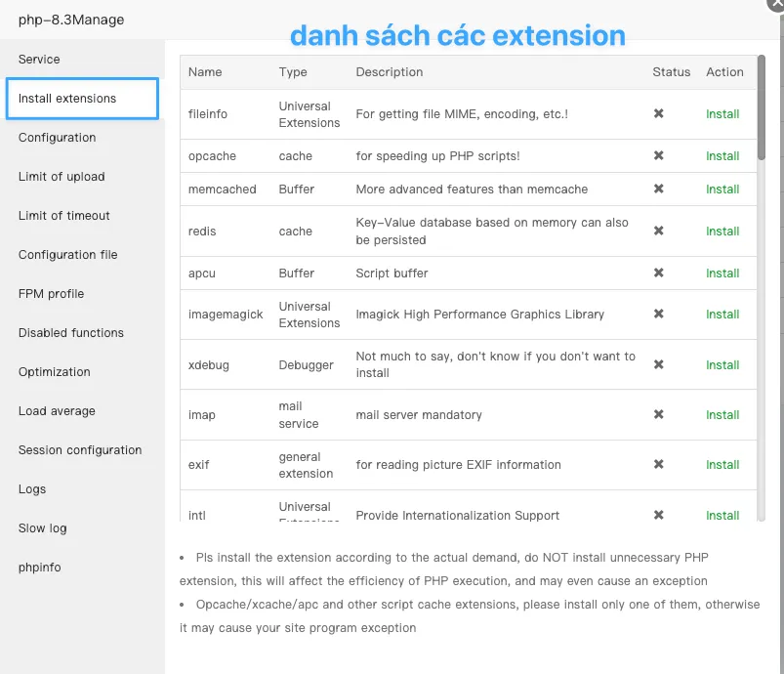Click the X status icon for fileinfo
Screen dimensions: 784x674
659,114
